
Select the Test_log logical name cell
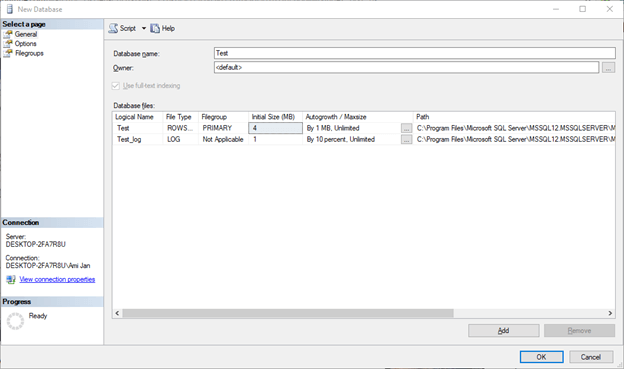tap(137, 139)
